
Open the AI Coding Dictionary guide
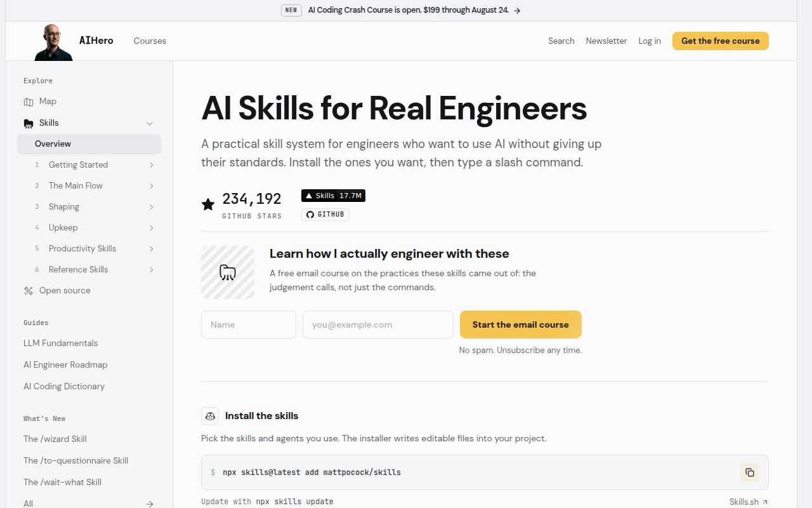coord(64,387)
